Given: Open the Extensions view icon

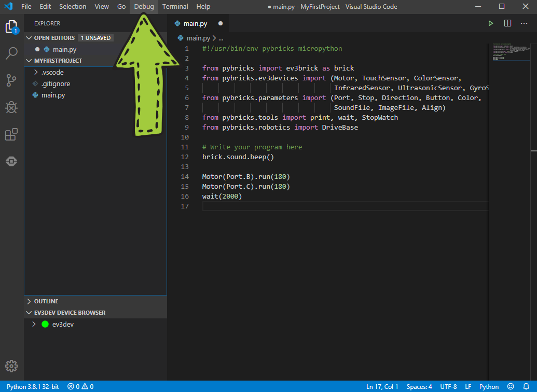Looking at the screenshot, I should [11, 134].
